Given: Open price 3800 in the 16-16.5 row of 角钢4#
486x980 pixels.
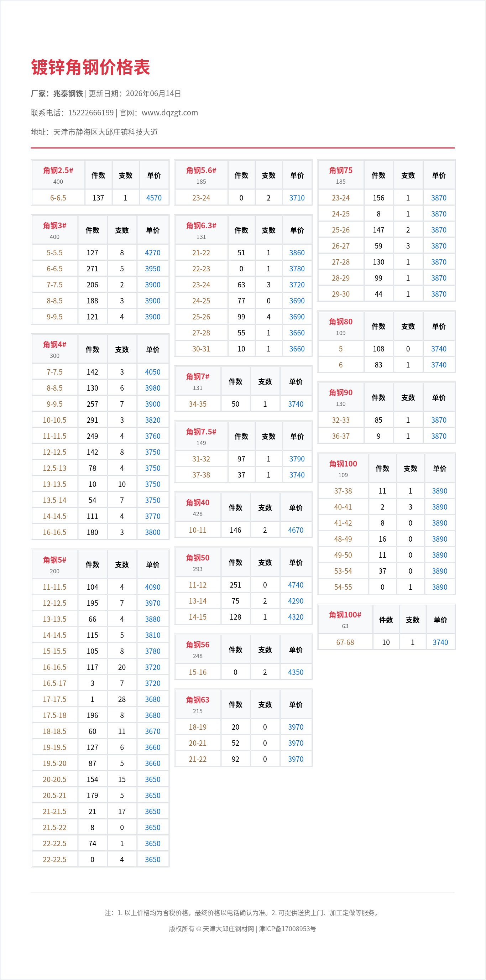Looking at the screenshot, I should click(153, 532).
